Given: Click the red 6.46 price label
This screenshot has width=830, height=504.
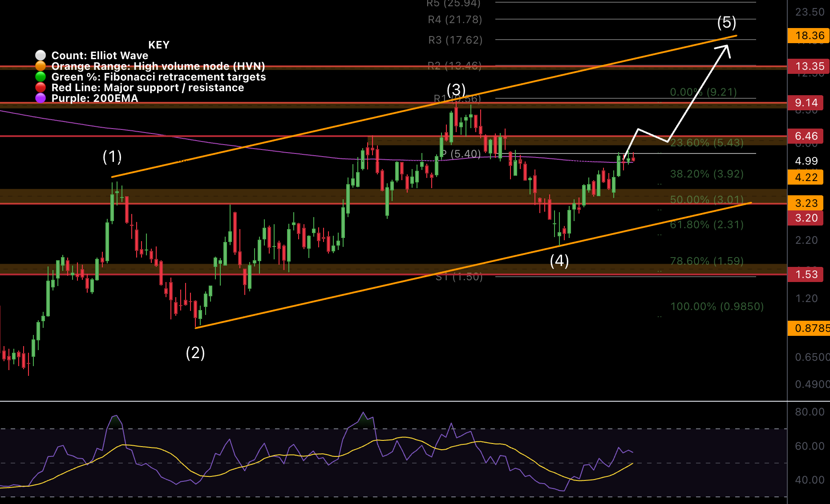Looking at the screenshot, I should point(806,136).
